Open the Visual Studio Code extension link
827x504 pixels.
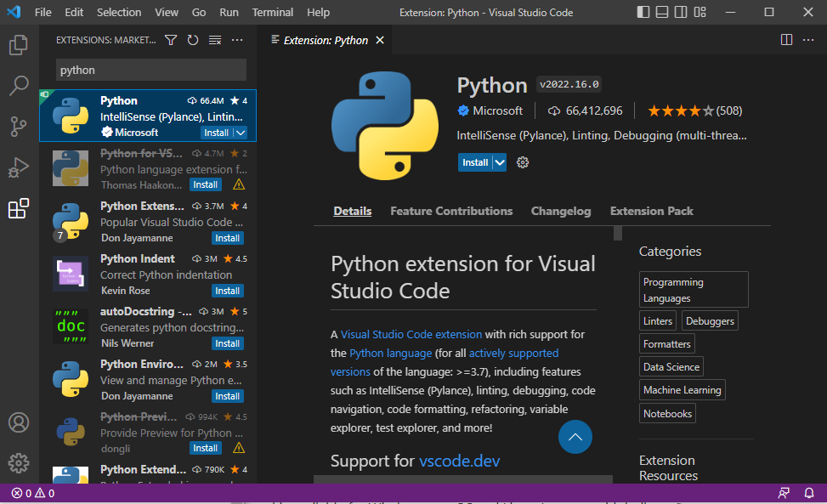tap(411, 334)
